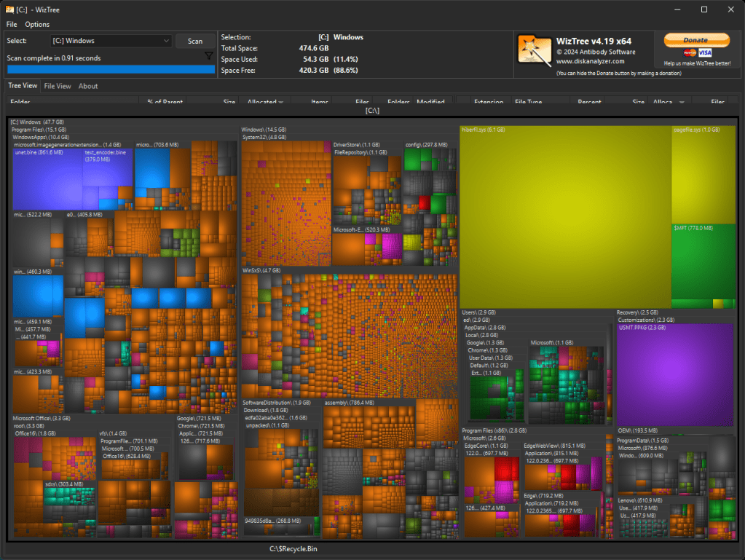The image size is (745, 560).
Task: Click the WizTree logo icon in the header
Action: tap(534, 50)
